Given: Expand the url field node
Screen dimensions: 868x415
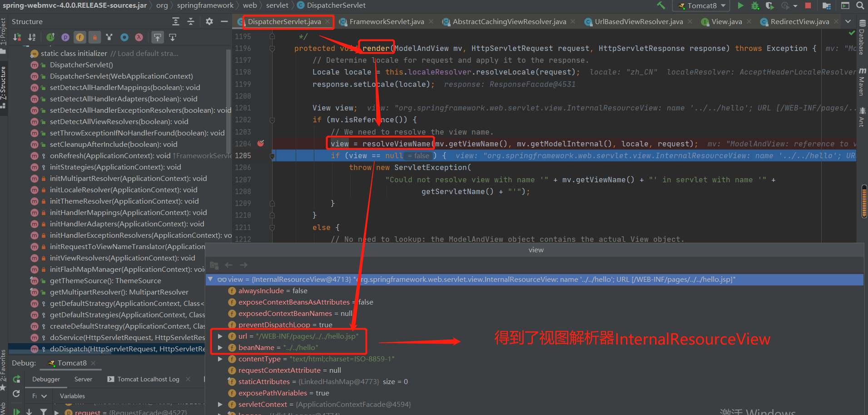Looking at the screenshot, I should 220,336.
